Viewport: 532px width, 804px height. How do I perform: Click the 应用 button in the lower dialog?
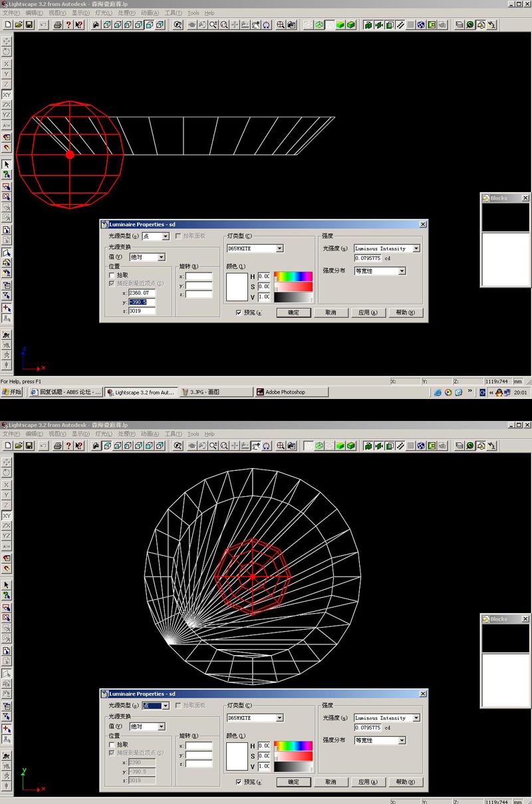coord(368,782)
